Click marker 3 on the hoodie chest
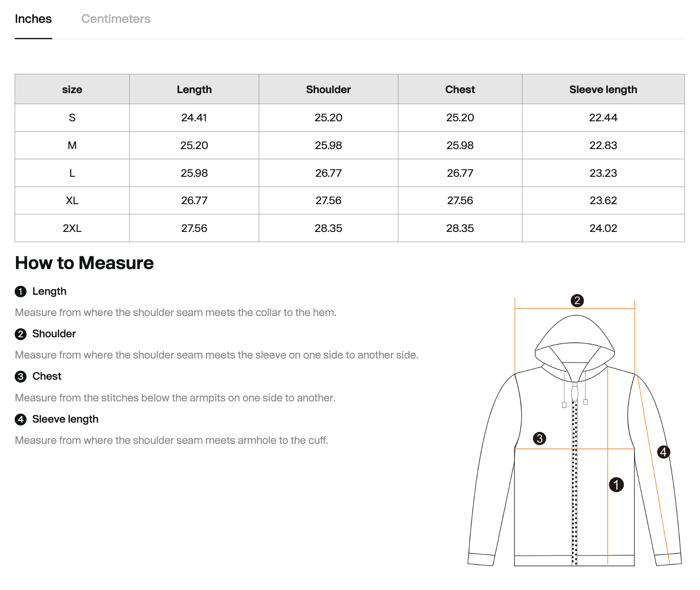700x590 pixels. pos(540,439)
